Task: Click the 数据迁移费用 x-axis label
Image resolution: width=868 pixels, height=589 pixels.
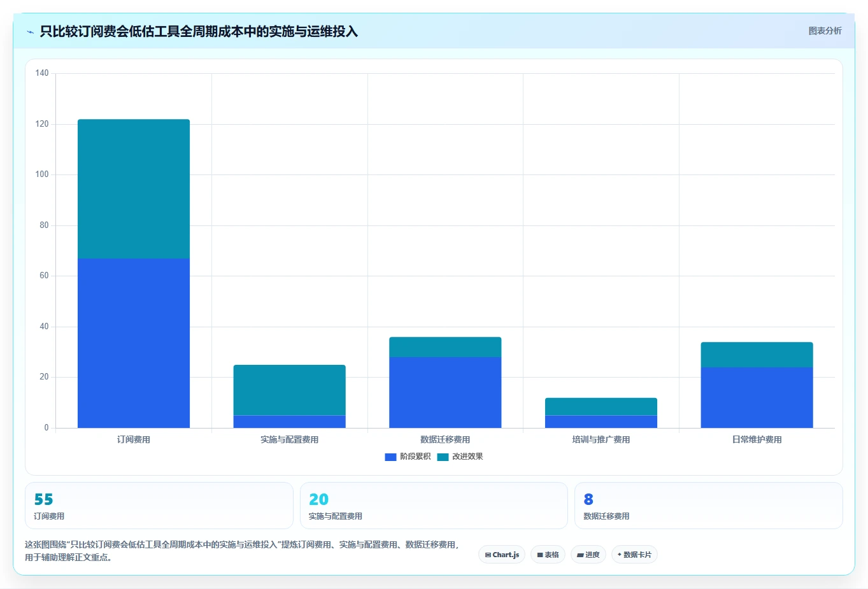Action: click(445, 439)
